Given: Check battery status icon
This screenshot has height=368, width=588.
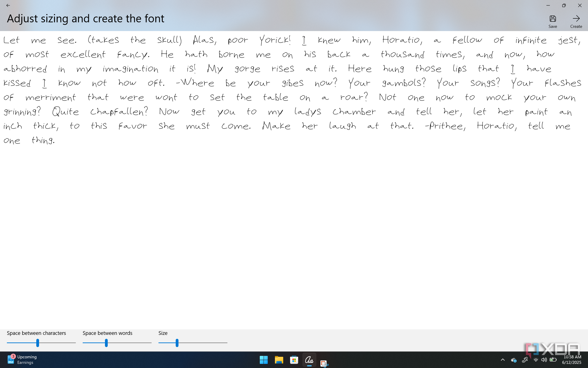Looking at the screenshot, I should click(x=553, y=360).
